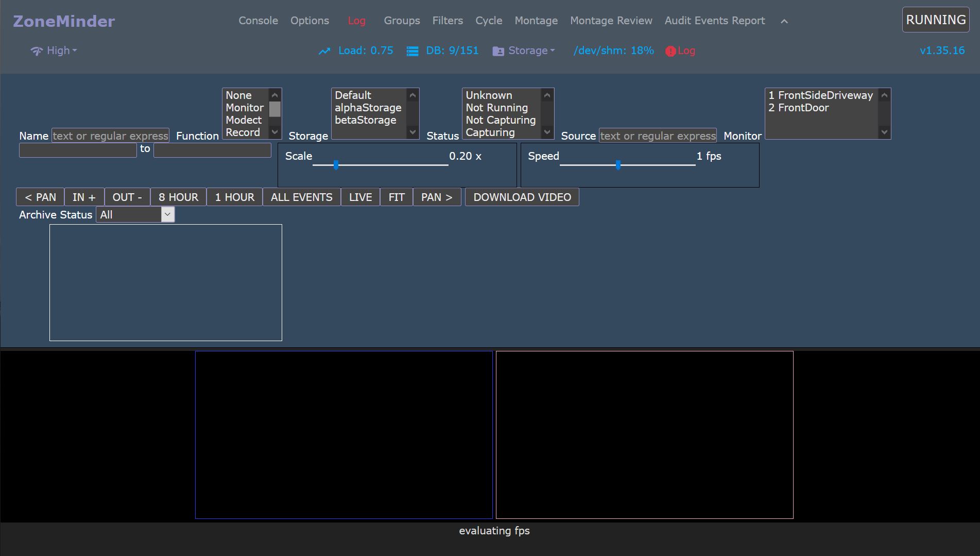Click the Status list scroll-down arrow
This screenshot has width=980, height=556.
(x=547, y=132)
